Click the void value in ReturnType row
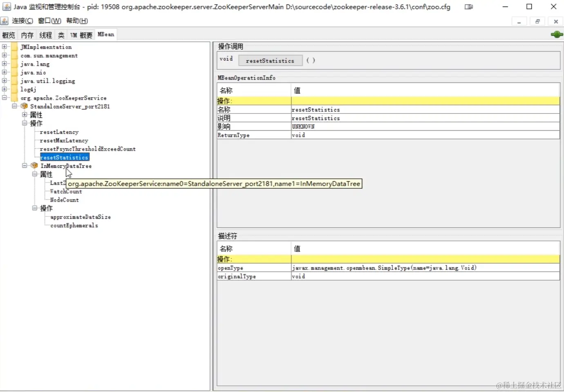The width and height of the screenshot is (564, 392). click(x=298, y=135)
